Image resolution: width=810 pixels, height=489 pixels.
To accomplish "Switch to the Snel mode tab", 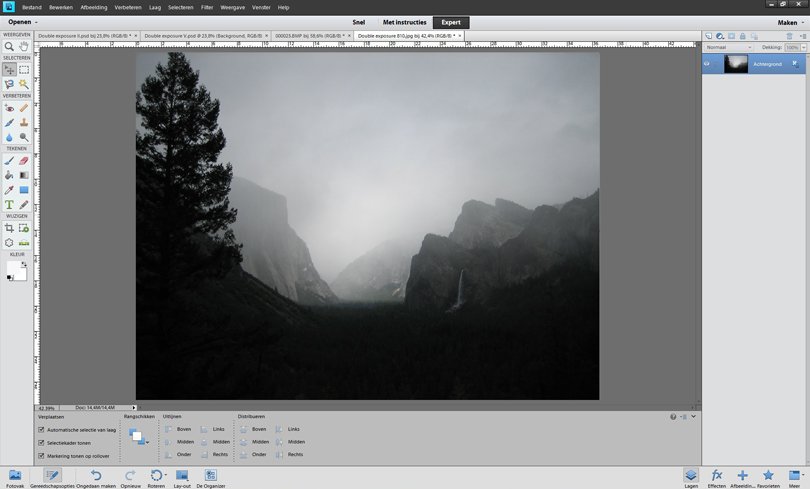I will tap(359, 22).
